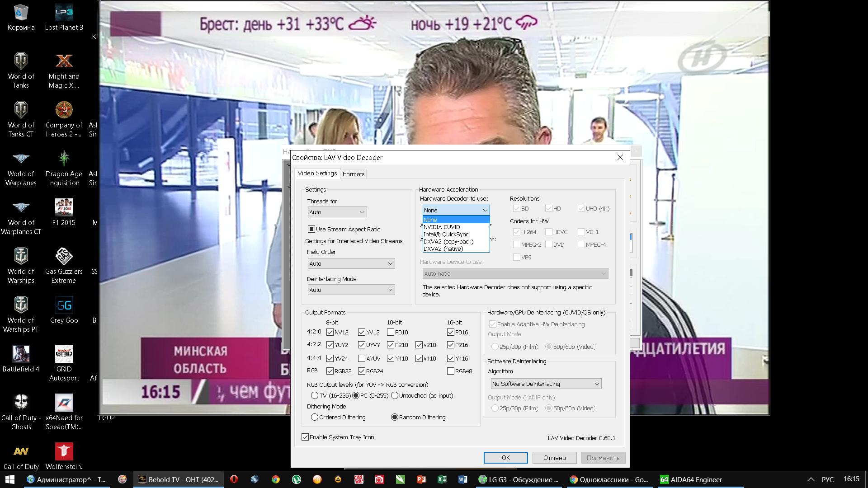Toggle Use Stream Aspect Ratio checkbox
Image resolution: width=868 pixels, height=488 pixels.
tap(311, 229)
